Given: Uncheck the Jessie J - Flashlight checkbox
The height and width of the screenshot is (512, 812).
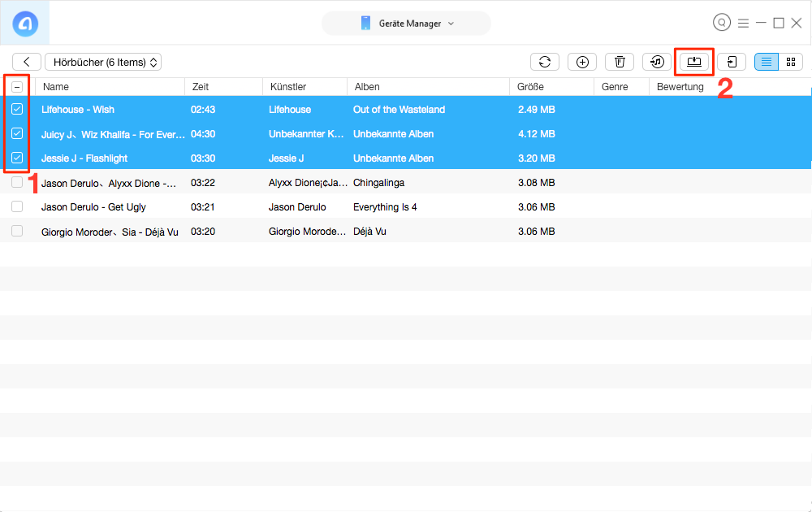Looking at the screenshot, I should click(17, 158).
